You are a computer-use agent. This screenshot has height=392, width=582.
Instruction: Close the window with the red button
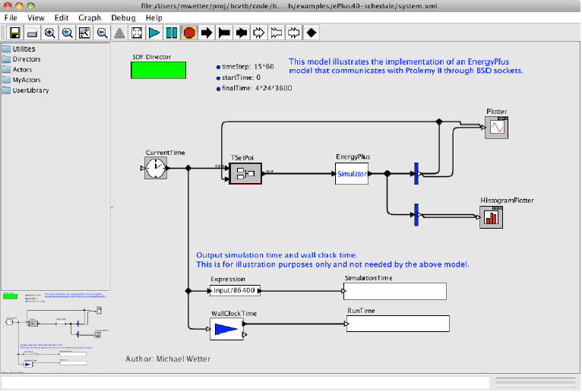(8, 5)
